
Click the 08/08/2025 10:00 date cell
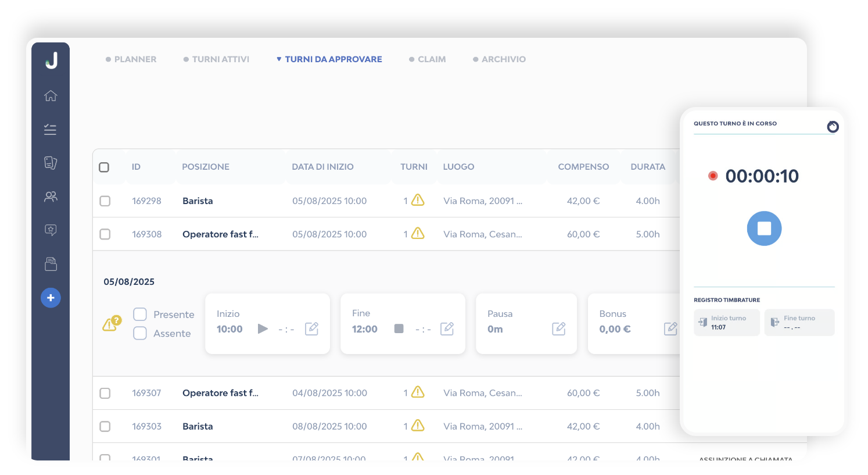329,427
